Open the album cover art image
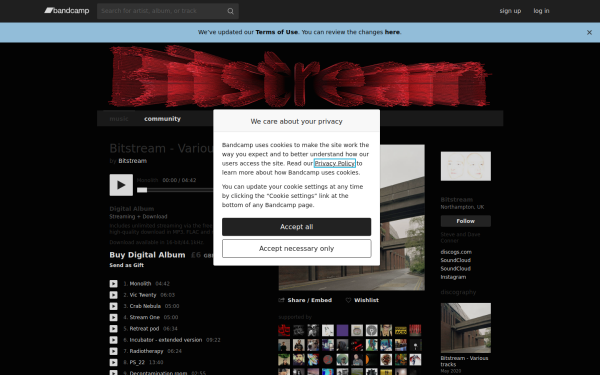 [x=402, y=217]
